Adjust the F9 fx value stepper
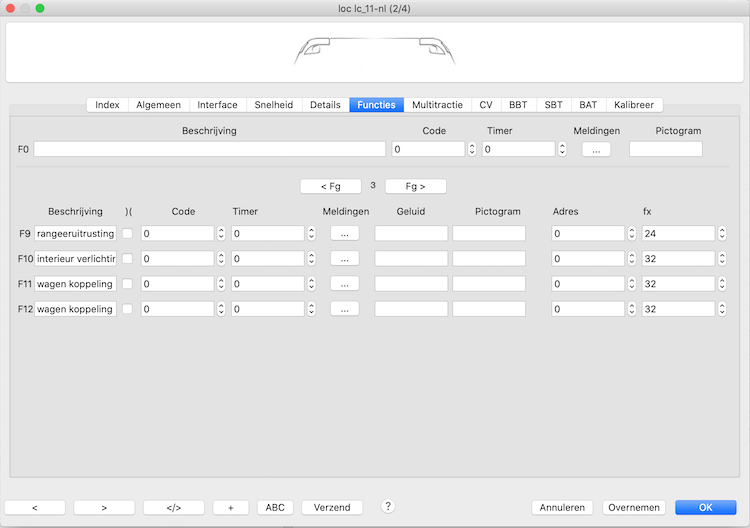 722,233
